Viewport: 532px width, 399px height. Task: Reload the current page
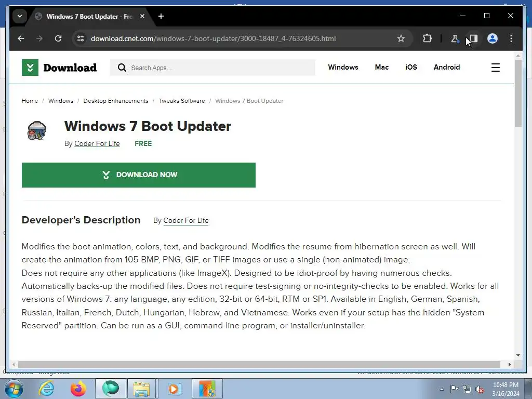pyautogui.click(x=58, y=38)
